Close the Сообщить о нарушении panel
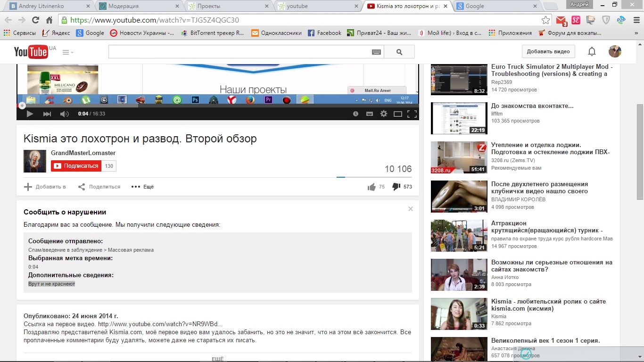This screenshot has height=362, width=644. 411,209
